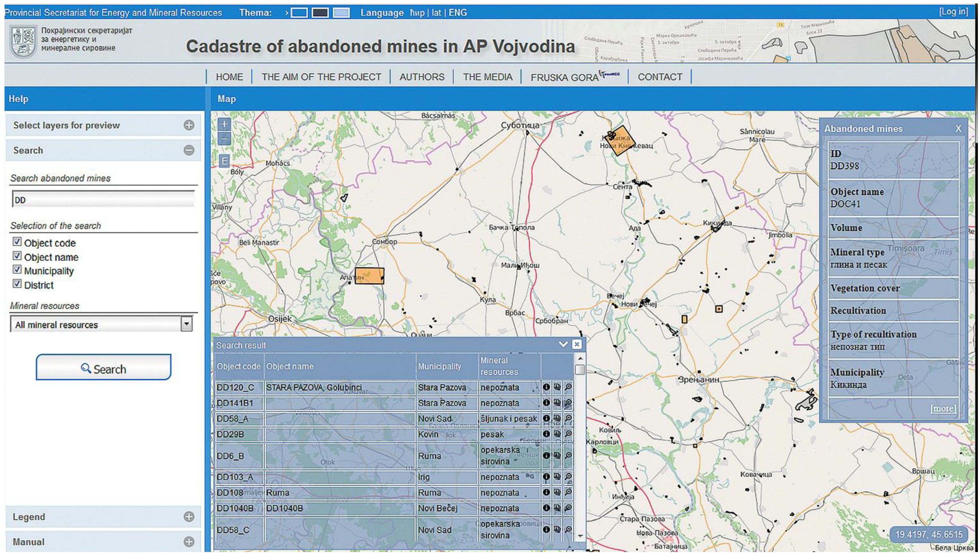Close the Search result panel
Screen dimensions: 980x557
click(x=577, y=344)
